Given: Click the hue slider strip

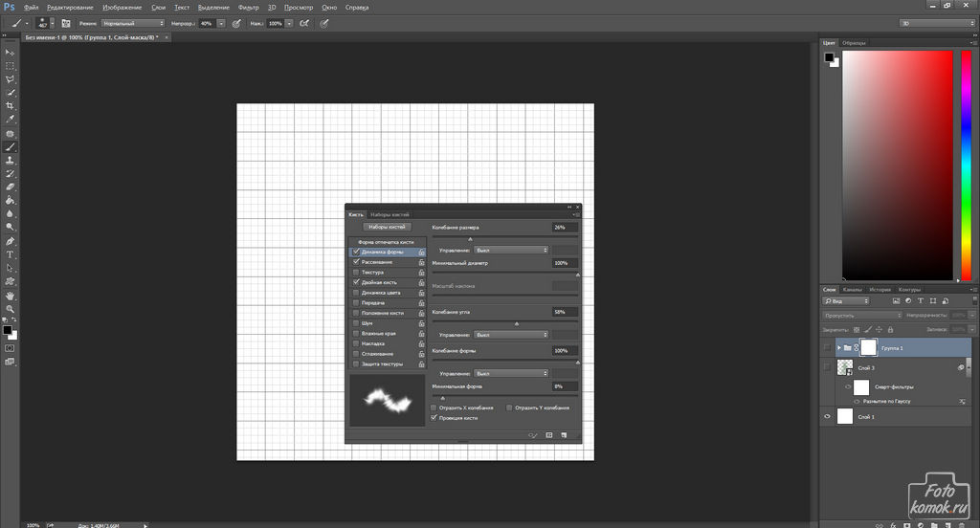Looking at the screenshot, I should click(966, 165).
